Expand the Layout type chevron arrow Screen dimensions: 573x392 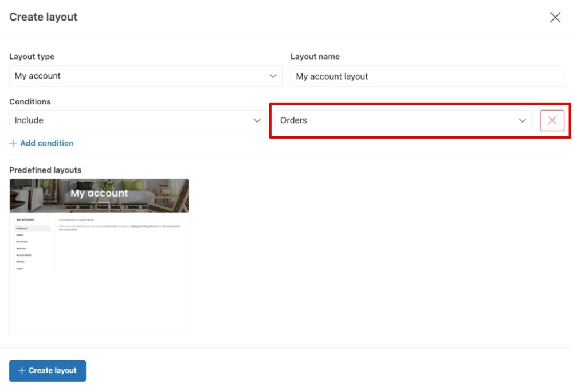pyautogui.click(x=273, y=76)
